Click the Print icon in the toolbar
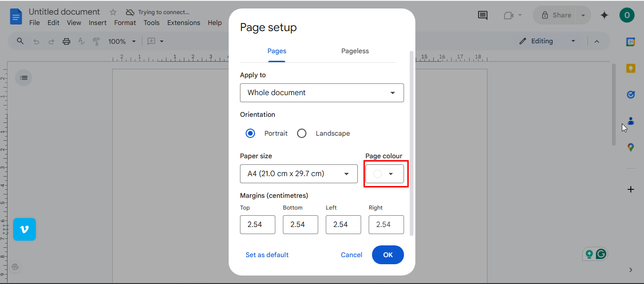The height and width of the screenshot is (284, 644). click(x=66, y=41)
